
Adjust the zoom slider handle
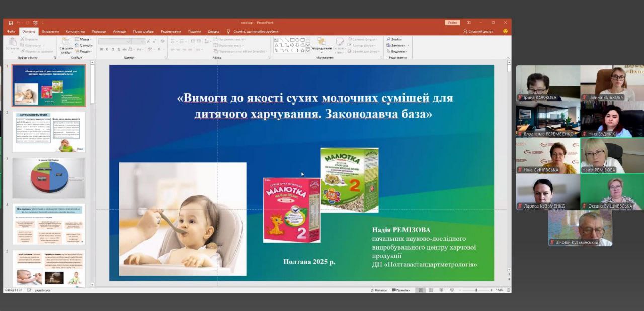(476, 290)
